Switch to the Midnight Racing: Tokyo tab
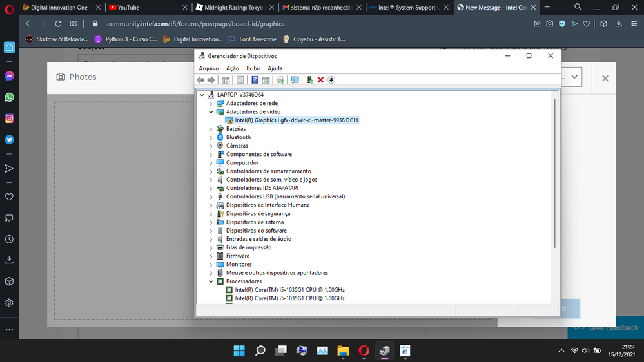644x362 pixels. [234, 7]
